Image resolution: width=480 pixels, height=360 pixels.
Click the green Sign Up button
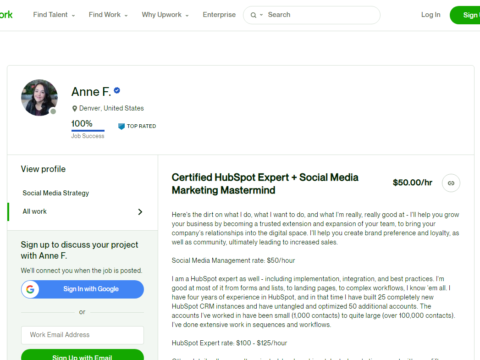pyautogui.click(x=465, y=15)
